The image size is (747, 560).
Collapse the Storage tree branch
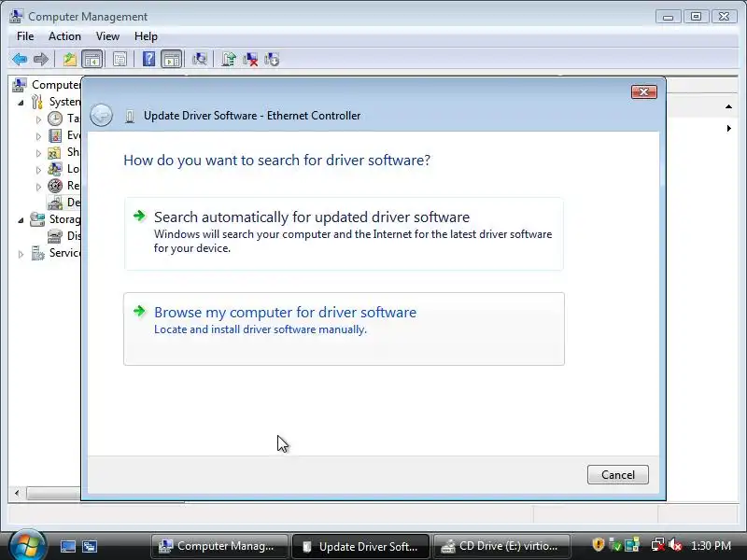click(21, 220)
